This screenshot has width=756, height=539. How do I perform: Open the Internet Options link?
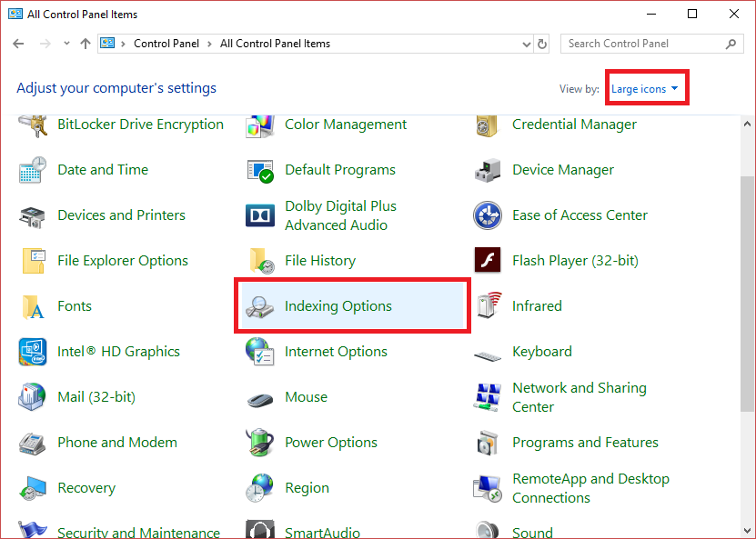point(336,352)
